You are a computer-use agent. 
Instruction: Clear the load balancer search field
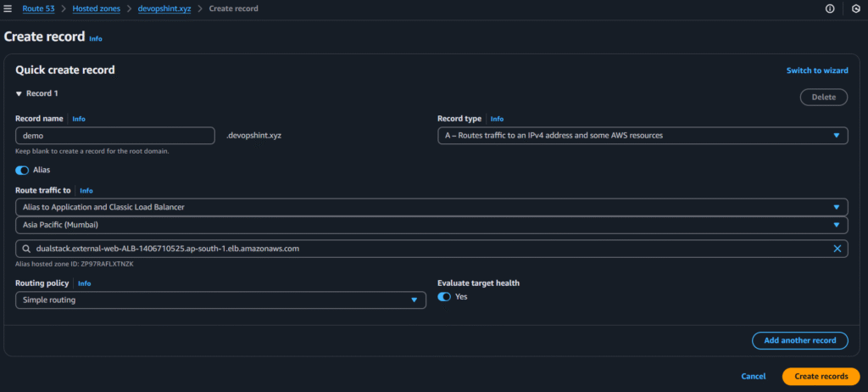coord(837,249)
